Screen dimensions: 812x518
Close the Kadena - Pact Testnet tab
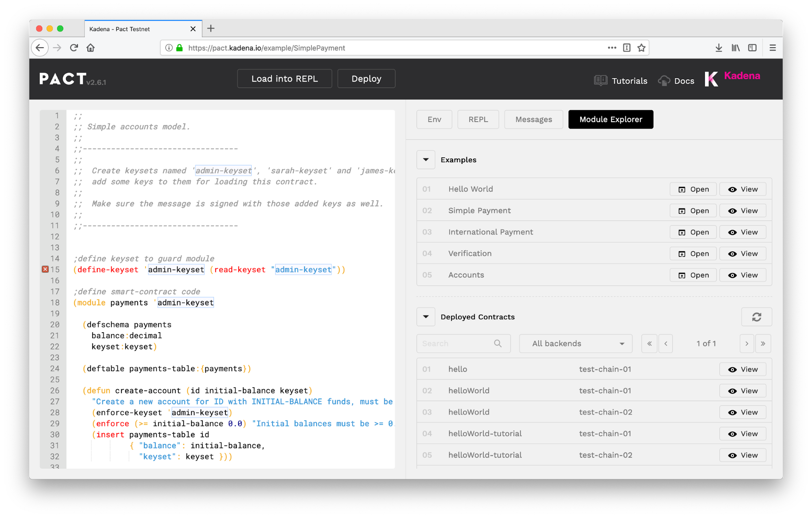[193, 29]
